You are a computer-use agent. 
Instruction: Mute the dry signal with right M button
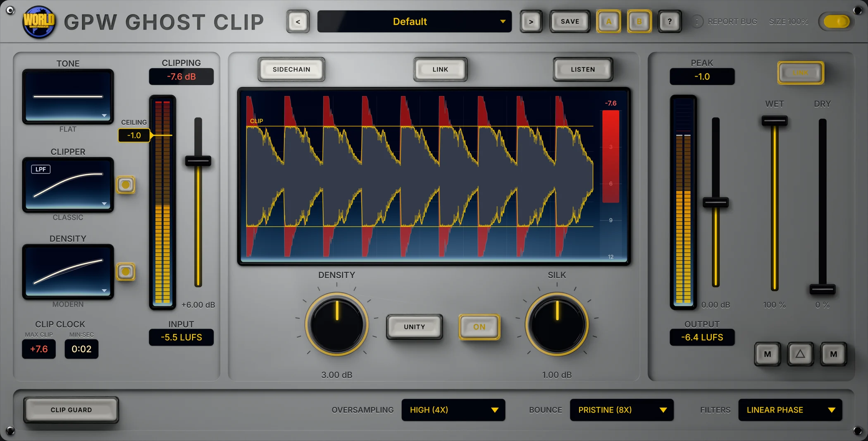click(x=833, y=354)
